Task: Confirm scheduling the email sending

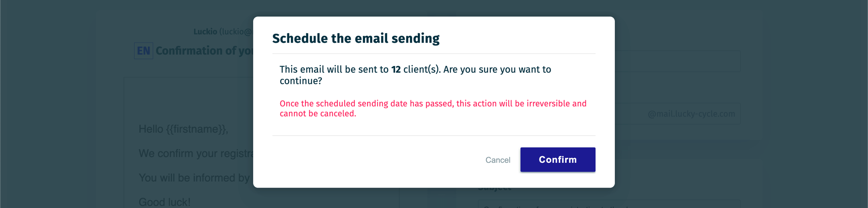Action: coord(558,160)
